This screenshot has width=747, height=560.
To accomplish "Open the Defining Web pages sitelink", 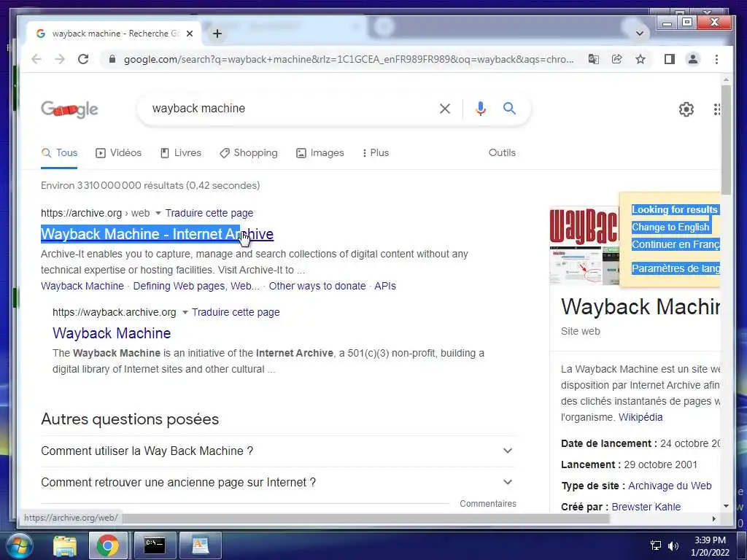I will [196, 286].
